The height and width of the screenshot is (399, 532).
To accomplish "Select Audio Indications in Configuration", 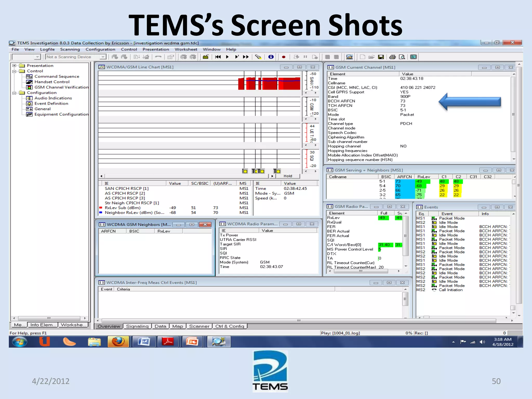I will coord(53,98).
